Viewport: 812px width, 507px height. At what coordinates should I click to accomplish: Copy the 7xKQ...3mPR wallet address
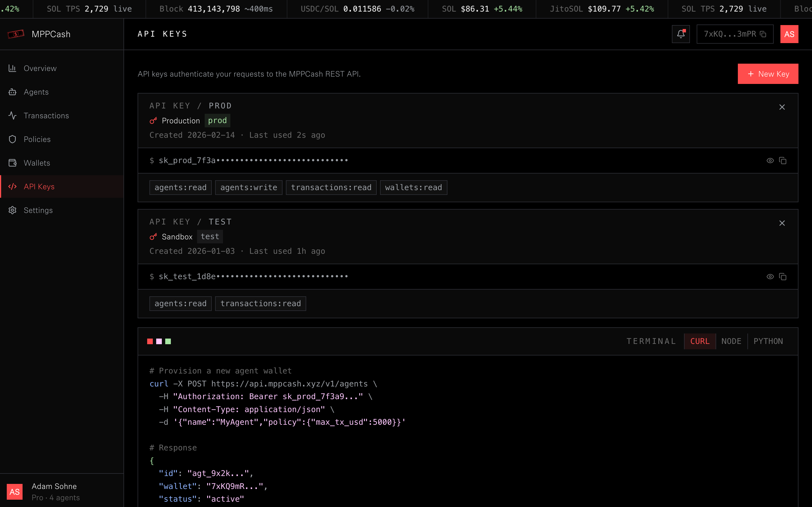click(763, 34)
